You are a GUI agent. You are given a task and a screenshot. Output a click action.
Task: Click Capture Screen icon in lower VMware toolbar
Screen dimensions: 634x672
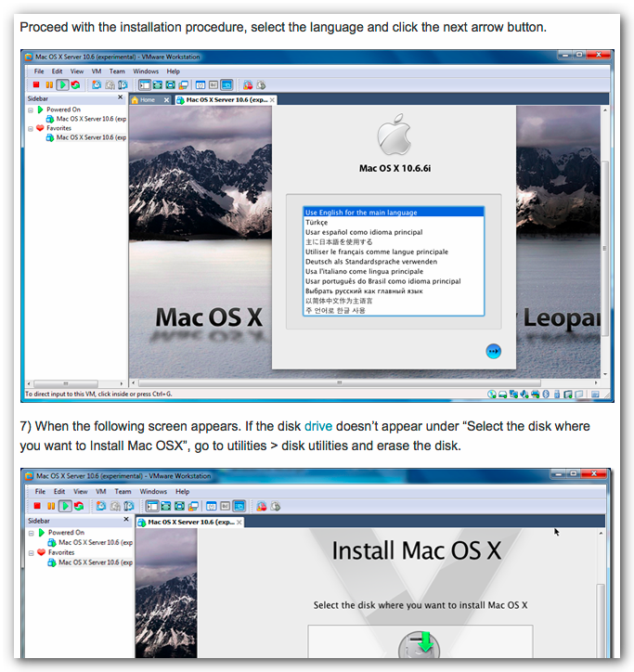[262, 506]
